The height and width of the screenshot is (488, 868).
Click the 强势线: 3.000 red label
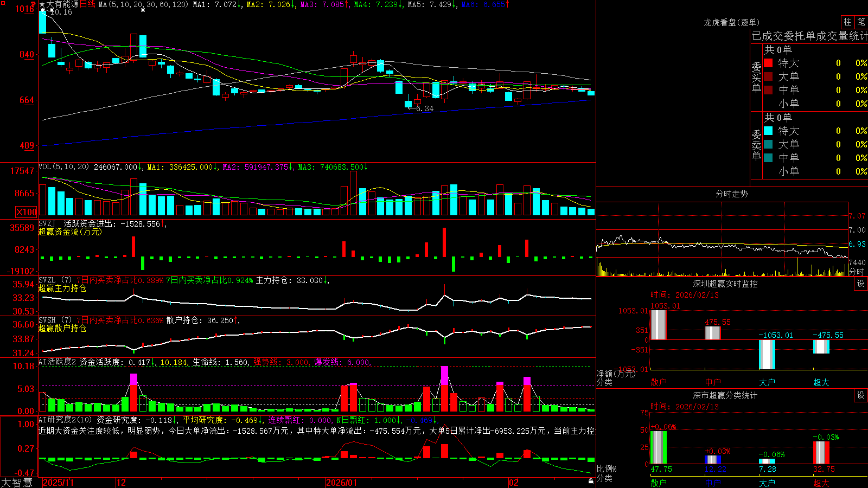coord(281,362)
